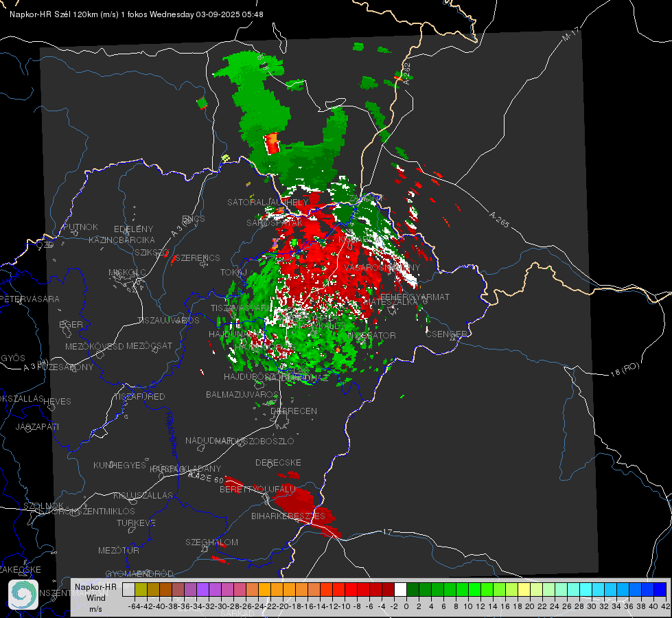Screen dimensions: 672x618
Task: Click the TISZAVASVÁRI city label
Action: pos(240,308)
